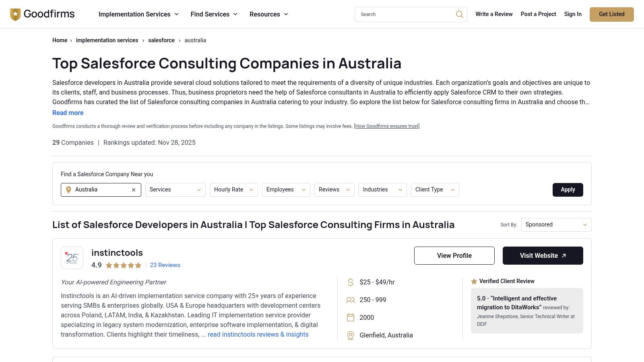Click the 23 Reviews link for instinctools
The width and height of the screenshot is (644, 362).
click(165, 265)
